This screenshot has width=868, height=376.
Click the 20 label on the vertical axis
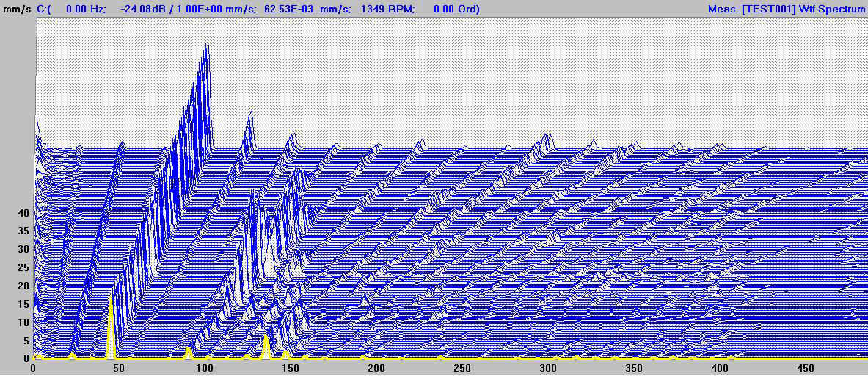click(23, 286)
